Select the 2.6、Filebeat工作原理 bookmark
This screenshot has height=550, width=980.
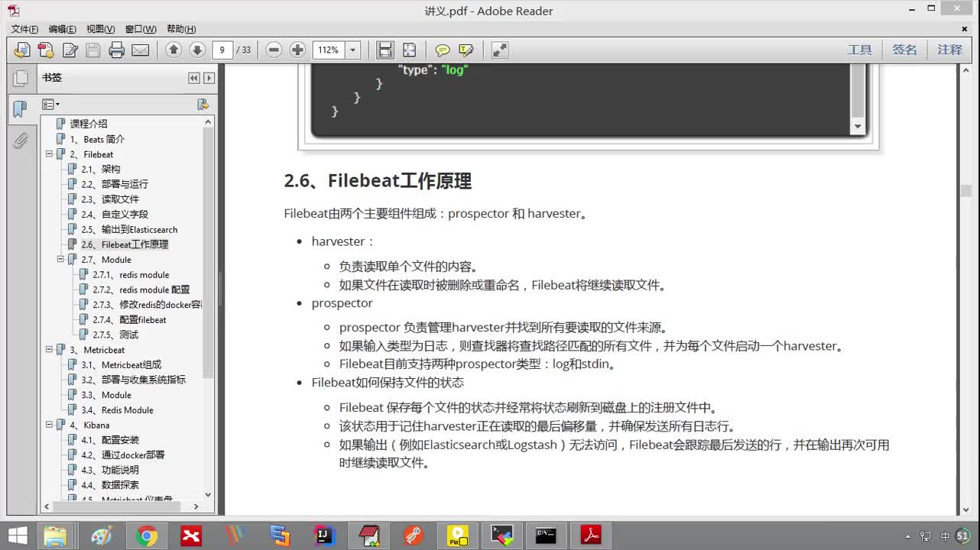point(125,244)
